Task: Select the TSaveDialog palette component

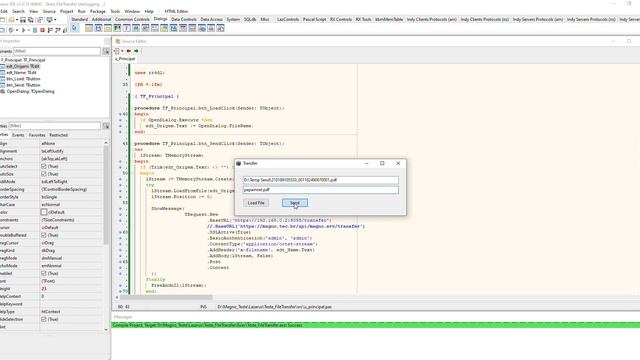Action: pos(98,28)
